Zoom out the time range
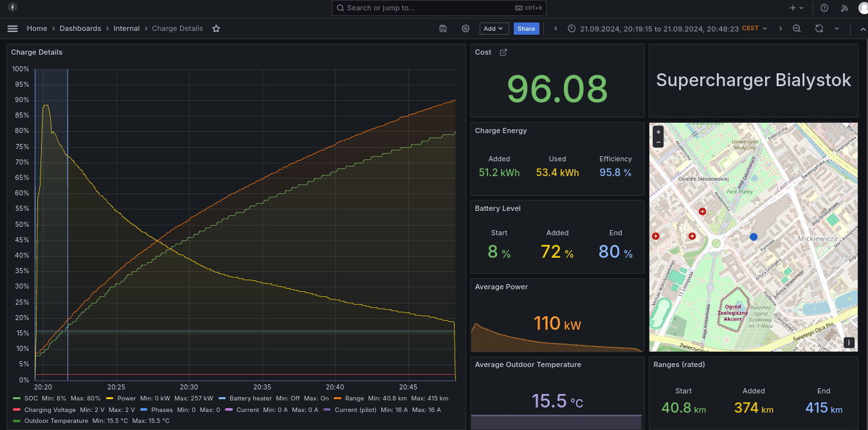 click(x=797, y=28)
